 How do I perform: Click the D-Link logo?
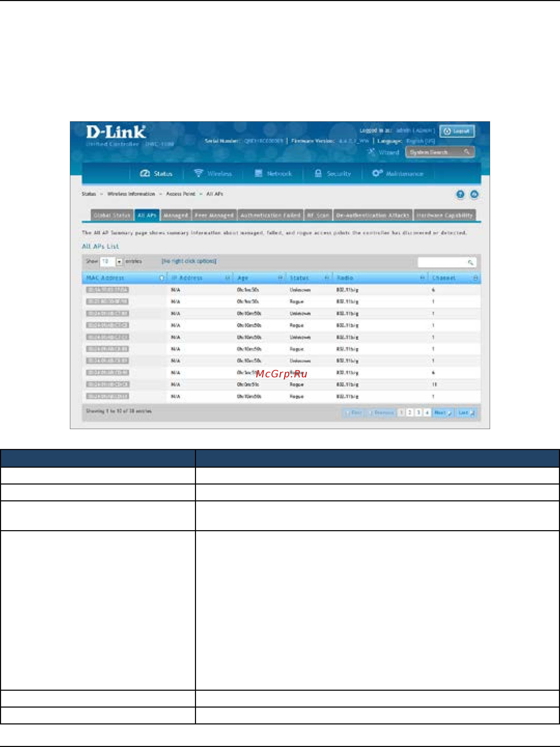pyautogui.click(x=116, y=132)
